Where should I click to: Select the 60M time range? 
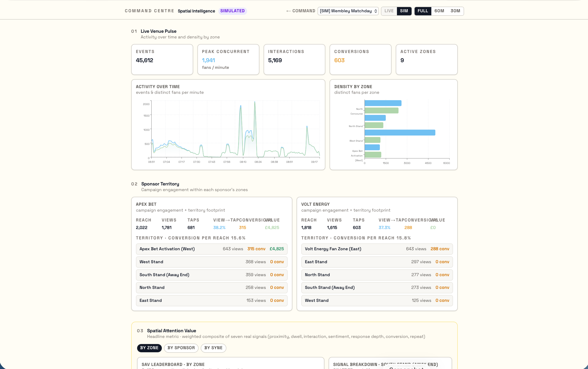coord(439,11)
